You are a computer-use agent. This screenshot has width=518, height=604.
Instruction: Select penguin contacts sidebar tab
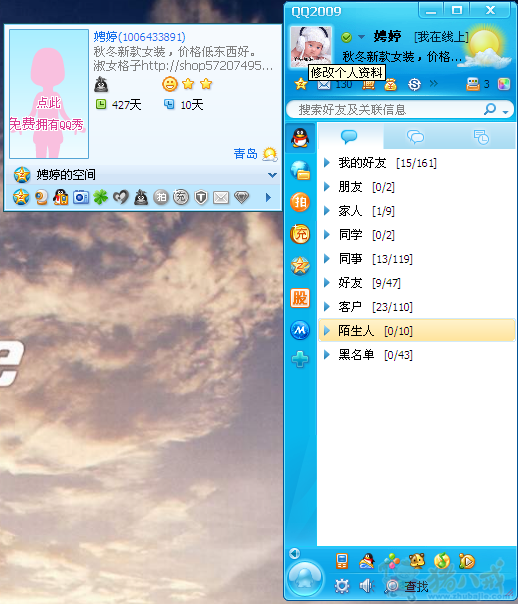pos(300,138)
